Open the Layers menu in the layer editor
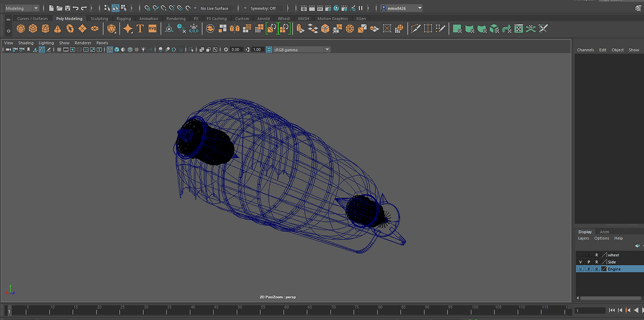The width and height of the screenshot is (644, 320). [584, 238]
